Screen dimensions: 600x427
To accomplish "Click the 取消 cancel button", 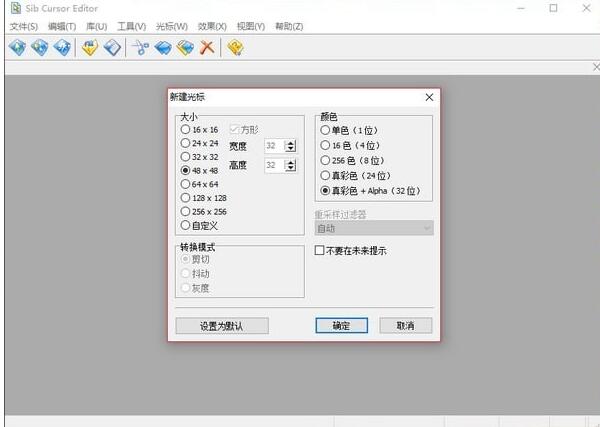I will [x=406, y=326].
